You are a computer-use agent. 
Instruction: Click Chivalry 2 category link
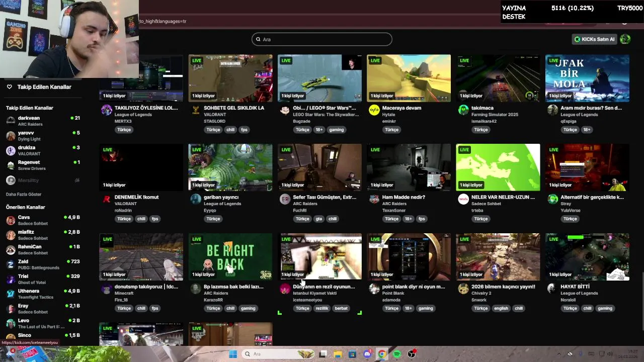click(x=481, y=293)
